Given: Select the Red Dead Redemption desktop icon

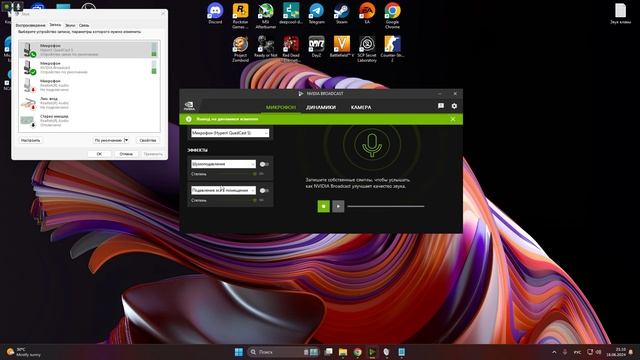Looking at the screenshot, I should pos(291,49).
